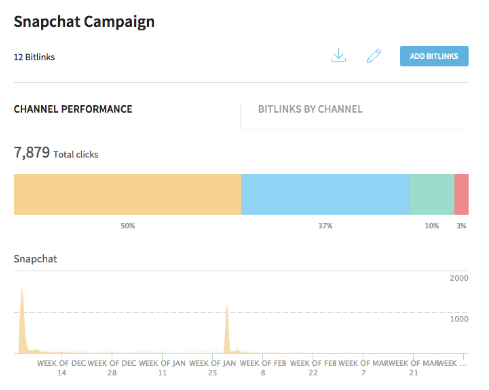Open the BITLINKS BY CHANNEL tab
Viewport: 489px width, 390px height.
pyautogui.click(x=310, y=109)
